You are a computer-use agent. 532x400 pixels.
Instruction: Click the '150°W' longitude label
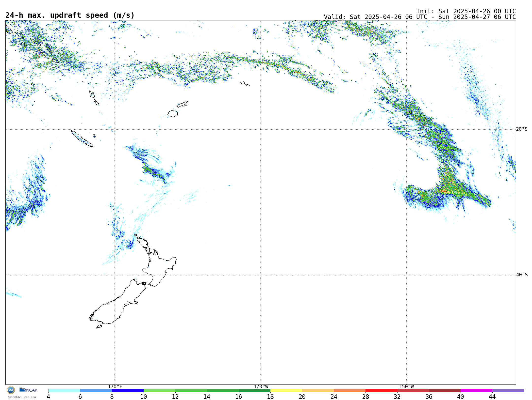click(407, 386)
